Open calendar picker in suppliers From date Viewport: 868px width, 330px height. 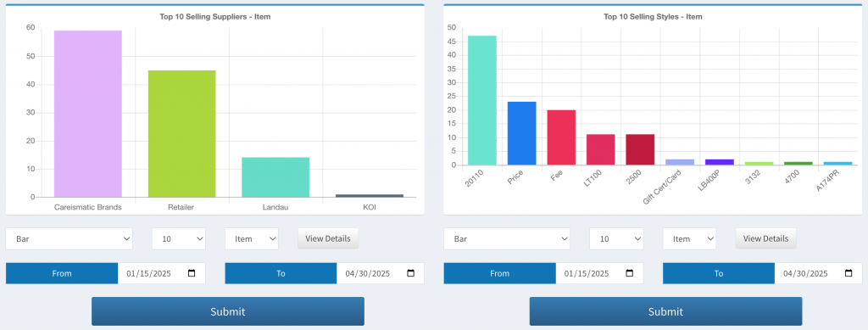pos(192,273)
